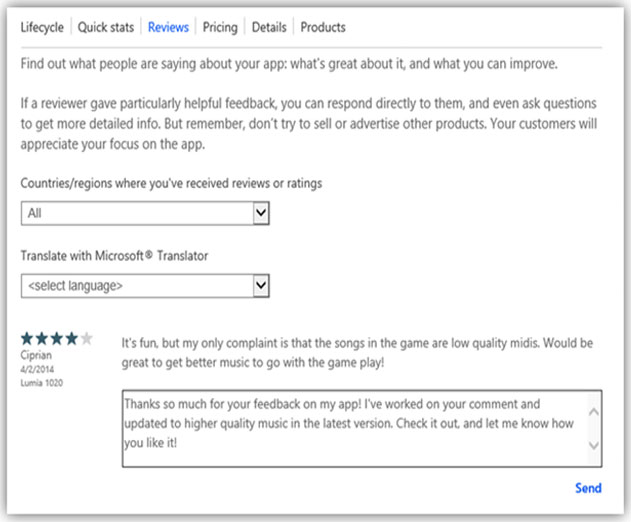Image resolution: width=631 pixels, height=522 pixels.
Task: Switch to the Quick stats tab
Action: point(105,27)
